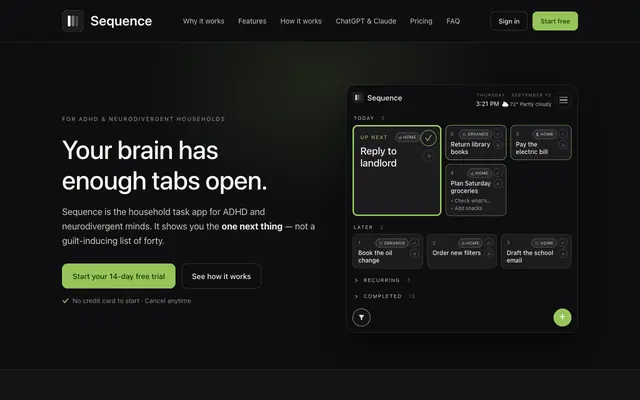This screenshot has width=640, height=400.
Task: Check off Draft the school email
Action: click(563, 243)
